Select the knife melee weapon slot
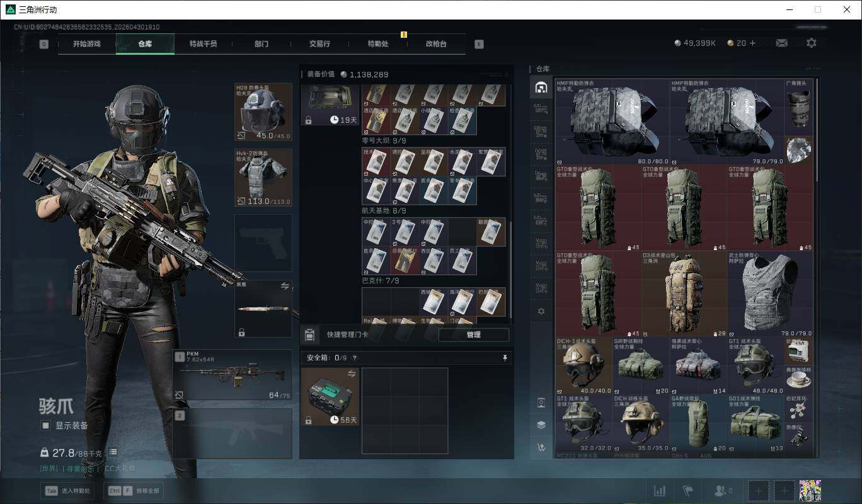Screen dimensions: 862x504 click(x=263, y=309)
